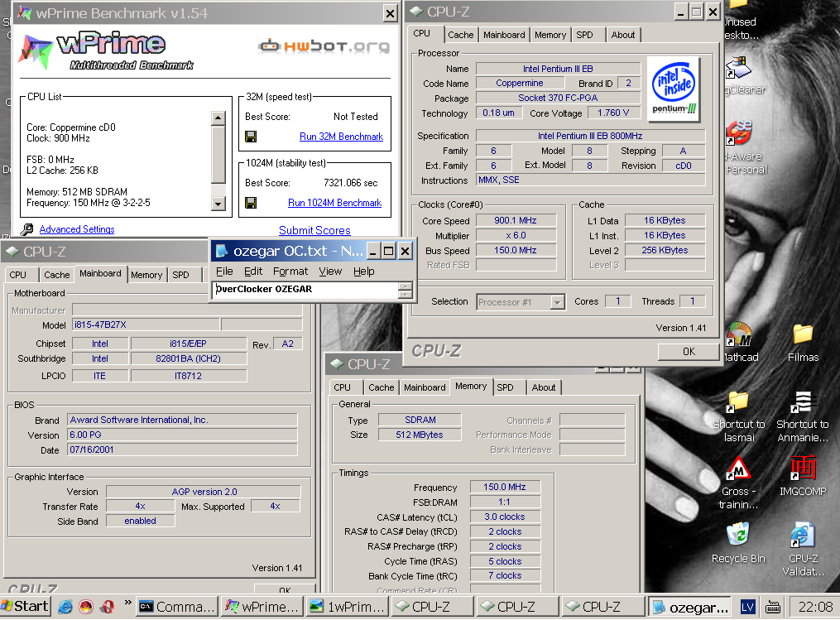Image resolution: width=840 pixels, height=620 pixels.
Task: Select CPU tab in the Mainboard CPU-Z window
Action: click(x=17, y=275)
